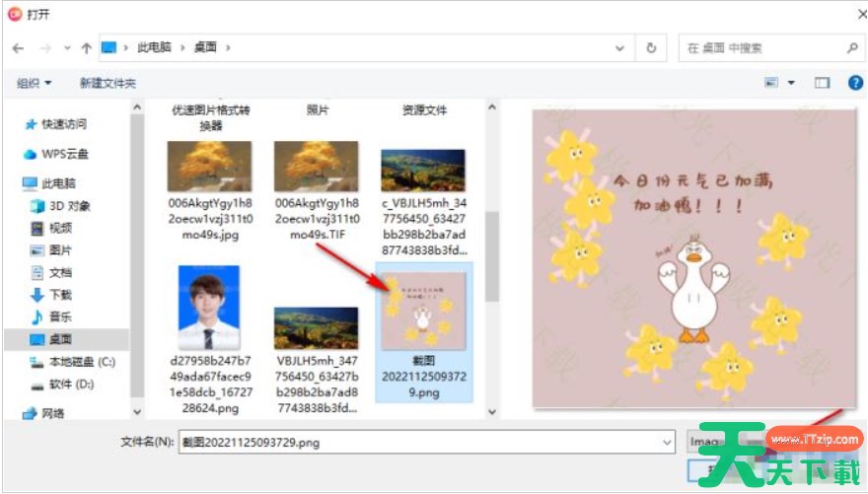The height and width of the screenshot is (494, 868).
Task: Open address bar history dropdown
Action: (x=620, y=48)
